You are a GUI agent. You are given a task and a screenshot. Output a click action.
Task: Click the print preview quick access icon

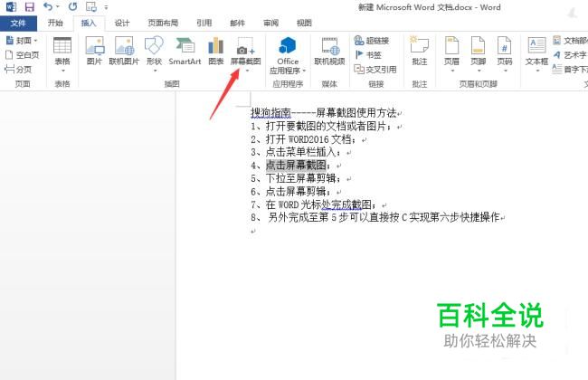coord(90,6)
